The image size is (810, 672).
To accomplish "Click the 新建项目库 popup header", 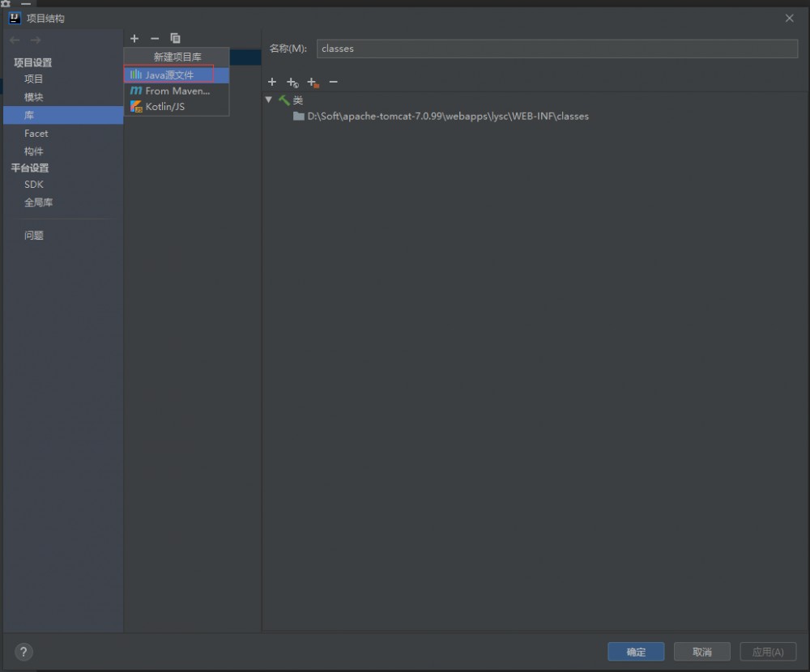I will click(x=177, y=57).
